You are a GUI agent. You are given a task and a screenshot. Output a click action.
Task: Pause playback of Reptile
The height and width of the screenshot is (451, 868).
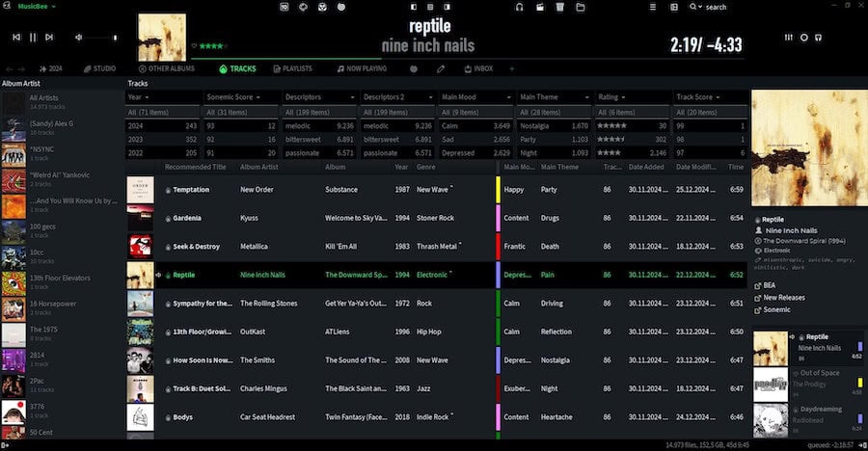(33, 37)
